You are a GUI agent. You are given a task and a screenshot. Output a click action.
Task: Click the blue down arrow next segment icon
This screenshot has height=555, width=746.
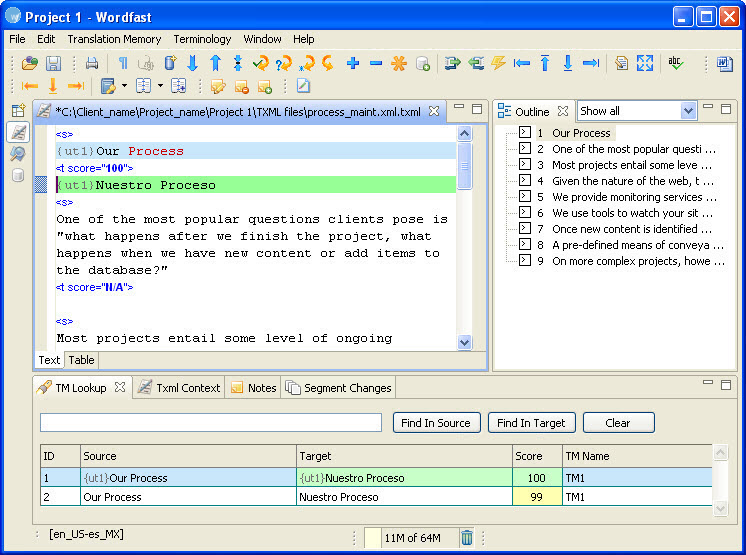(x=193, y=63)
